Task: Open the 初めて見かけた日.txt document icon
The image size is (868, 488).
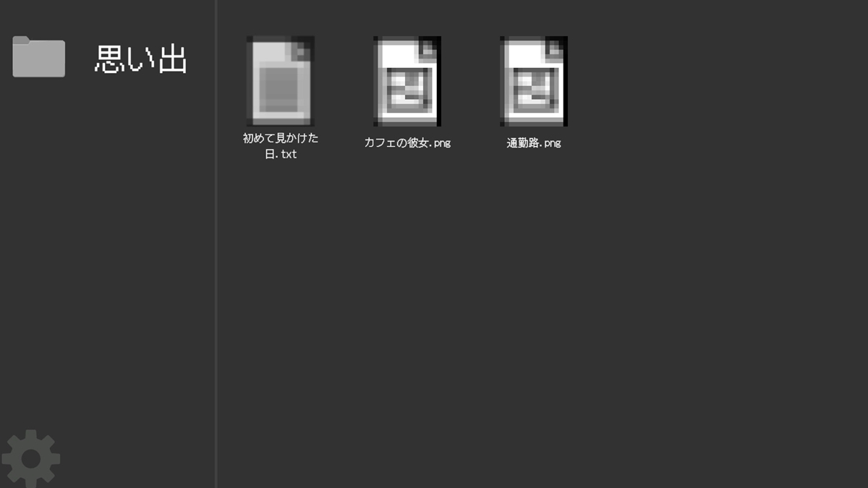Action: [281, 81]
